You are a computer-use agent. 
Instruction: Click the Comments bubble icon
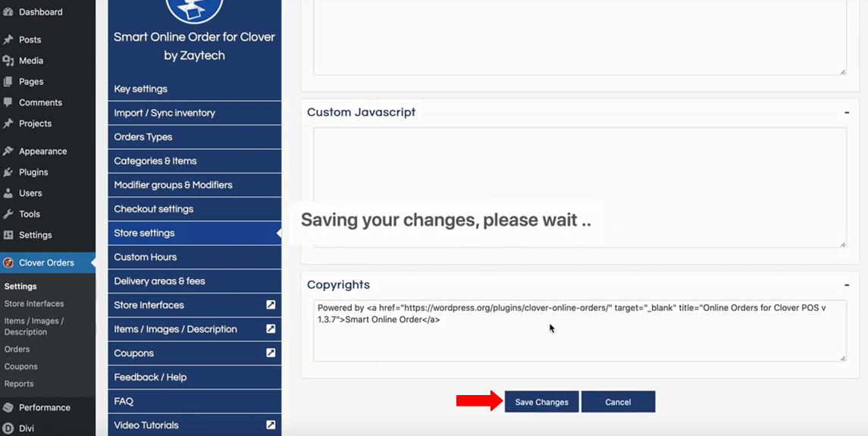[x=8, y=102]
